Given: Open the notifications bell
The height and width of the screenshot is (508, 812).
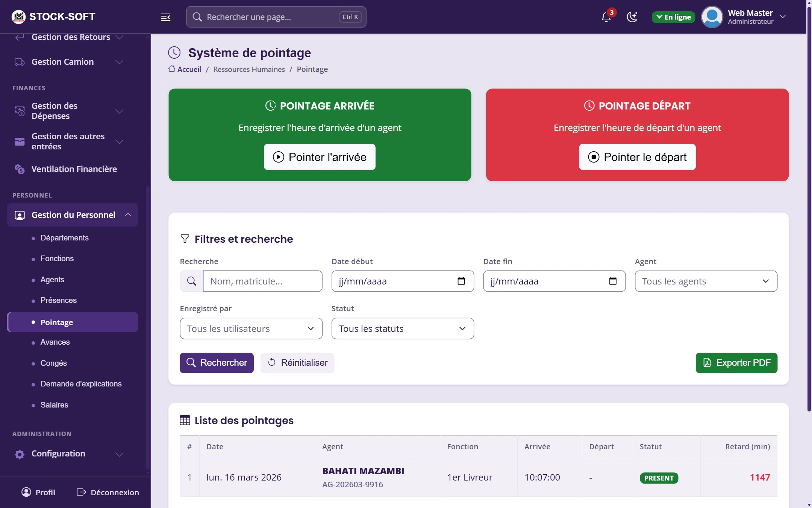Looking at the screenshot, I should (x=606, y=17).
